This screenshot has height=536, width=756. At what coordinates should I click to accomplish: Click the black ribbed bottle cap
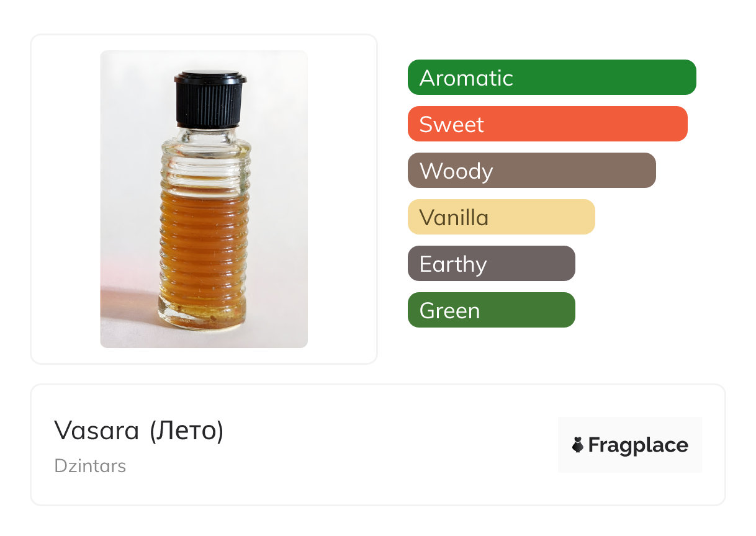pos(210,99)
